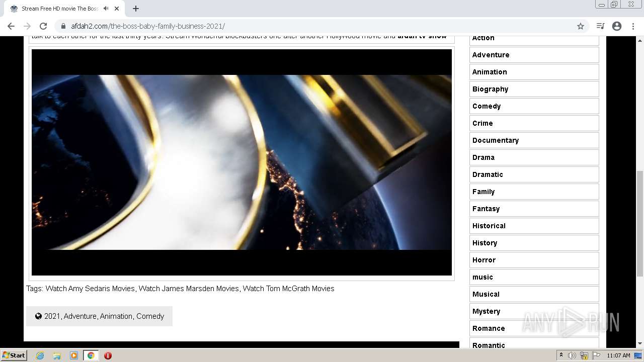Image resolution: width=644 pixels, height=362 pixels.
Task: Close the Stream Free HD movie tab
Action: click(117, 9)
